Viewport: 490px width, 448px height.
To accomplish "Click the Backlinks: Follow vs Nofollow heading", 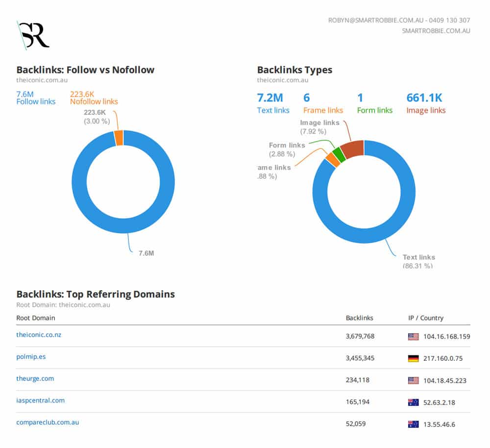I will [85, 70].
